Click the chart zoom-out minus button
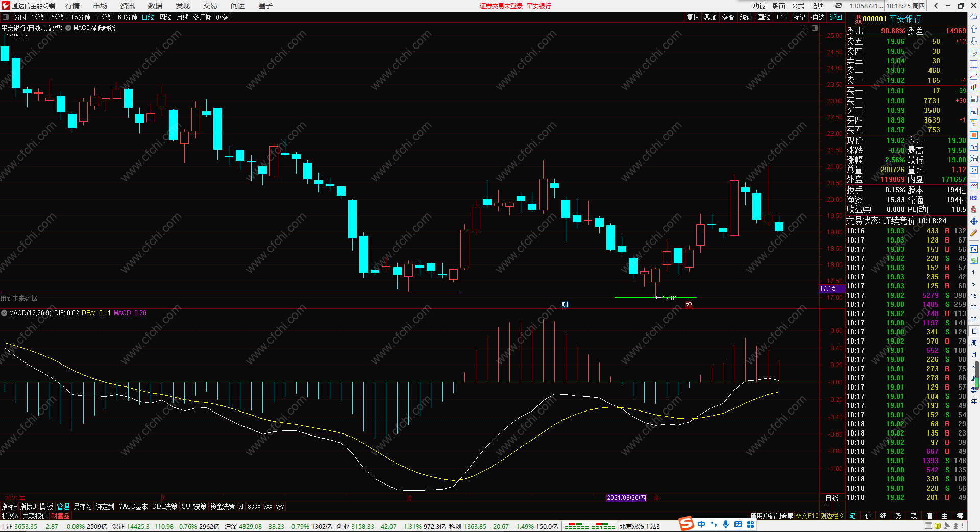Viewport: 980px width, 532px height. (838, 506)
